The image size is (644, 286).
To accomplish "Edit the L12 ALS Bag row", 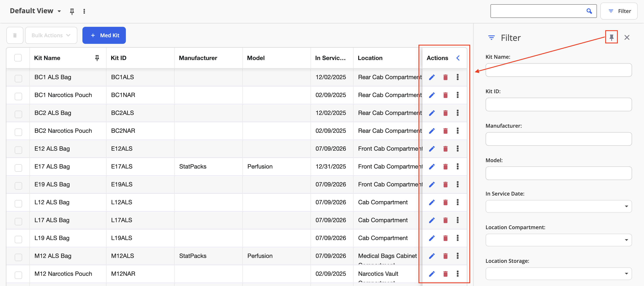I will (432, 202).
